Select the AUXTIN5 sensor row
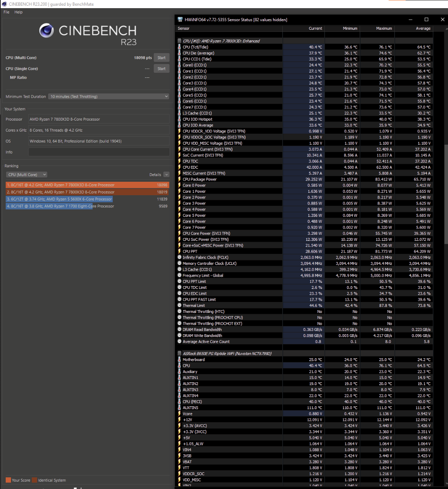This screenshot has width=448, height=489. pos(305,407)
